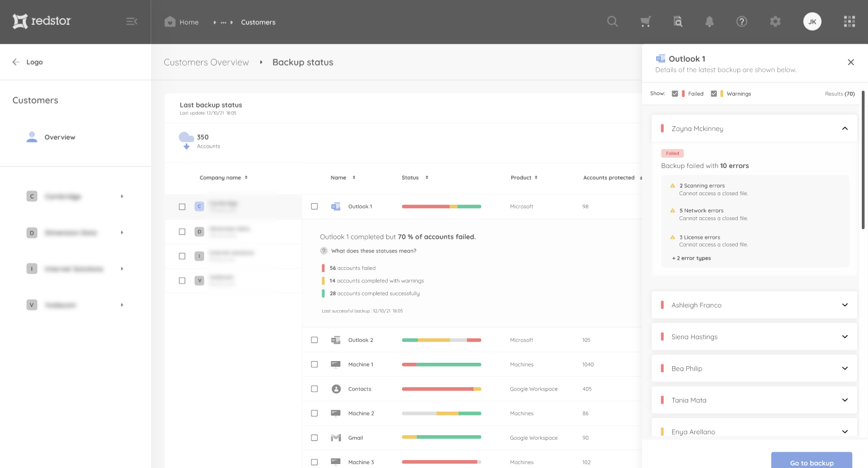This screenshot has height=468, width=868.
Task: Click What does these statuses mean?
Action: 374,251
